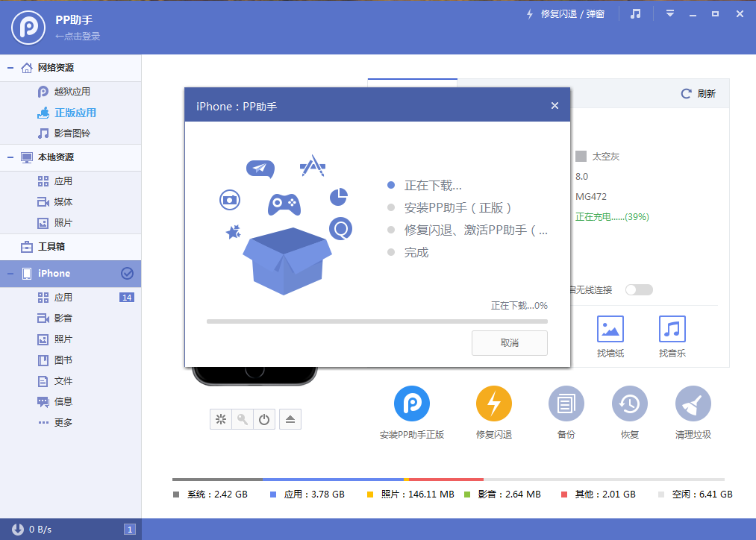
Task: Collapse the 网络资源 section
Action: point(10,68)
